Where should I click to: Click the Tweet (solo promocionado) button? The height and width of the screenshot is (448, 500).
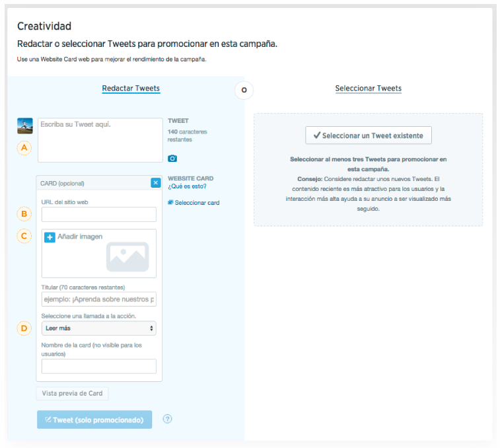pos(94,420)
